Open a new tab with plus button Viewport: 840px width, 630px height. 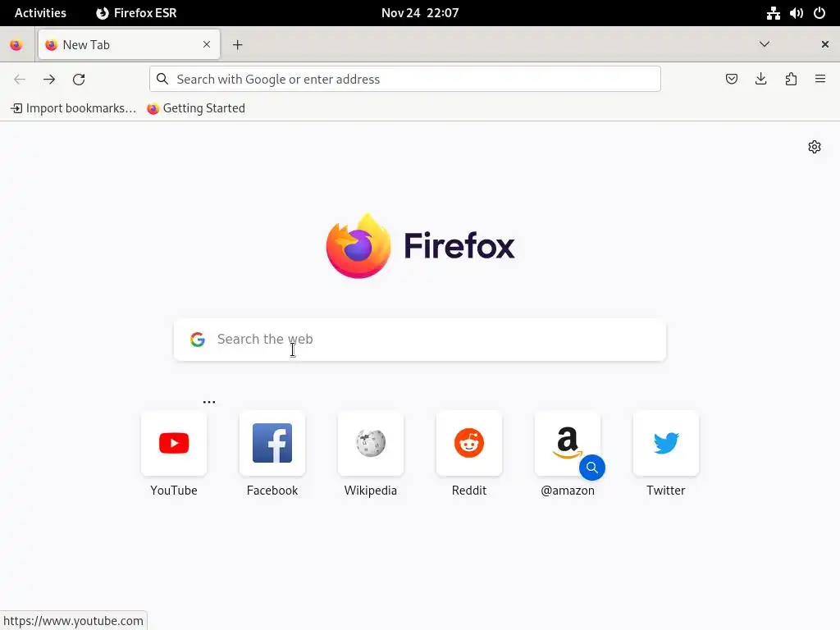[x=237, y=45]
